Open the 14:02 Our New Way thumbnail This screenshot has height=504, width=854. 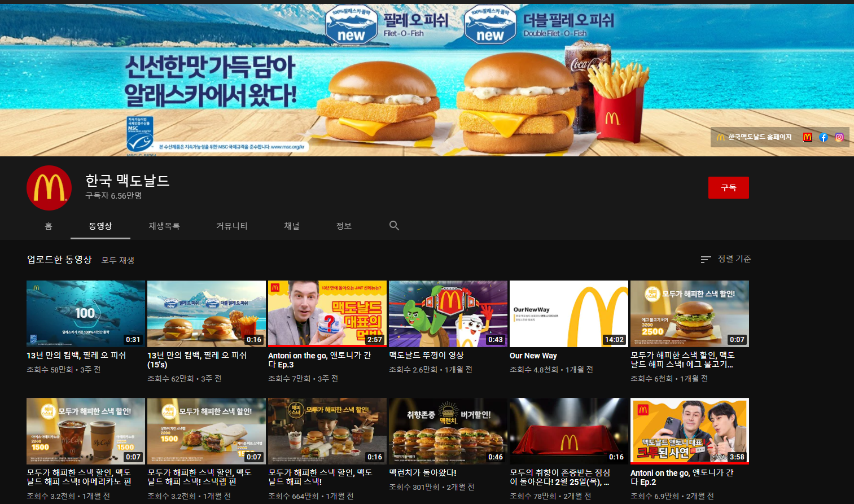[x=569, y=313]
